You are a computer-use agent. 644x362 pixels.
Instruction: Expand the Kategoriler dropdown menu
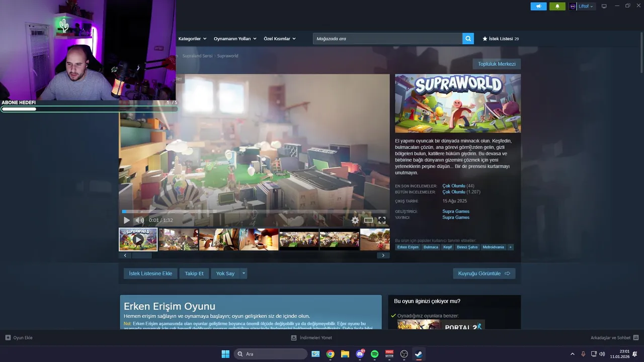tap(192, 39)
